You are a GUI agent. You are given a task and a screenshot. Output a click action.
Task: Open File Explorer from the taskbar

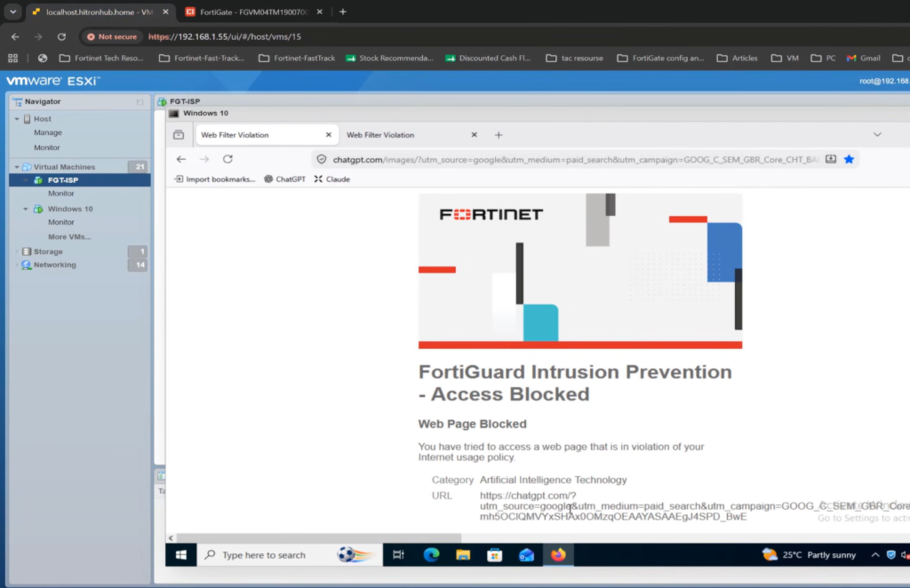pos(462,555)
